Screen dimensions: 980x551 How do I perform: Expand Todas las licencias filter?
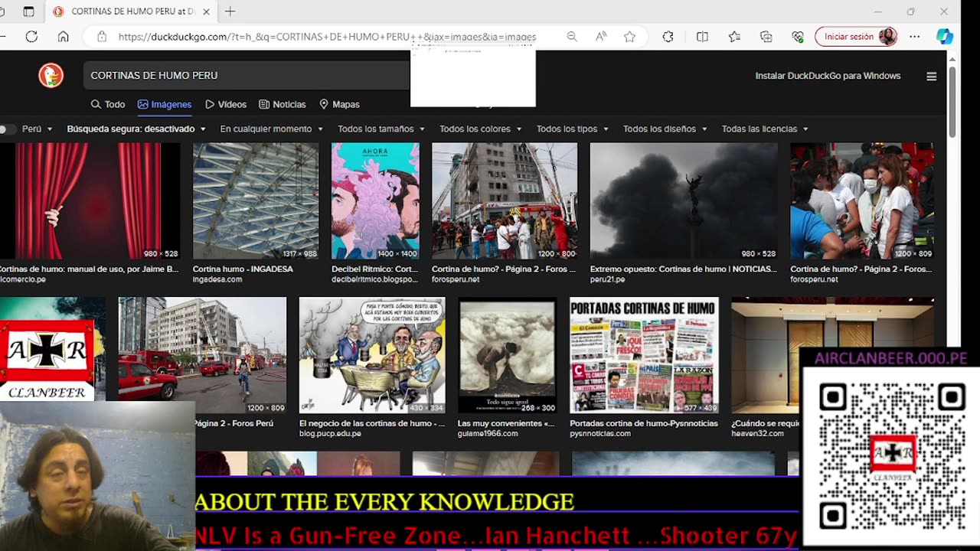[766, 129]
